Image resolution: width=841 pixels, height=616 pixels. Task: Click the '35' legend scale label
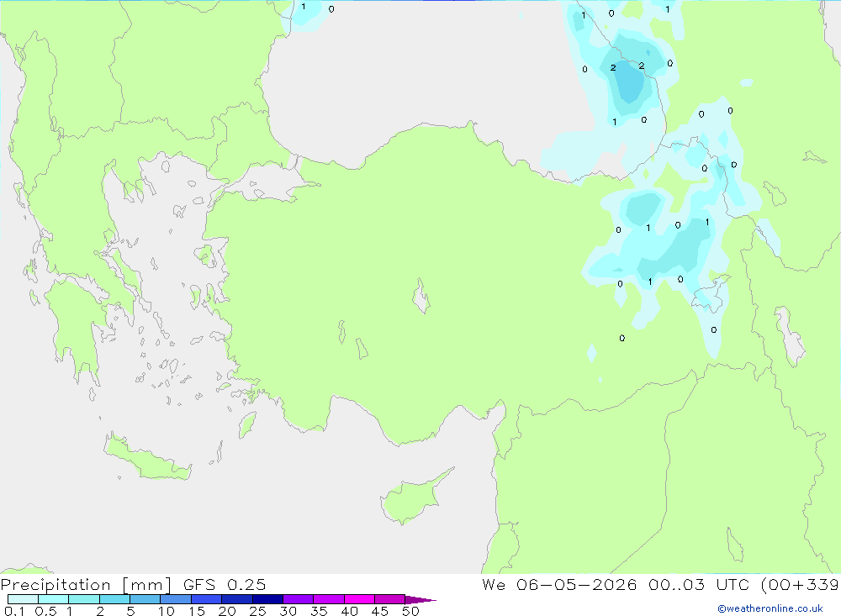click(x=319, y=611)
